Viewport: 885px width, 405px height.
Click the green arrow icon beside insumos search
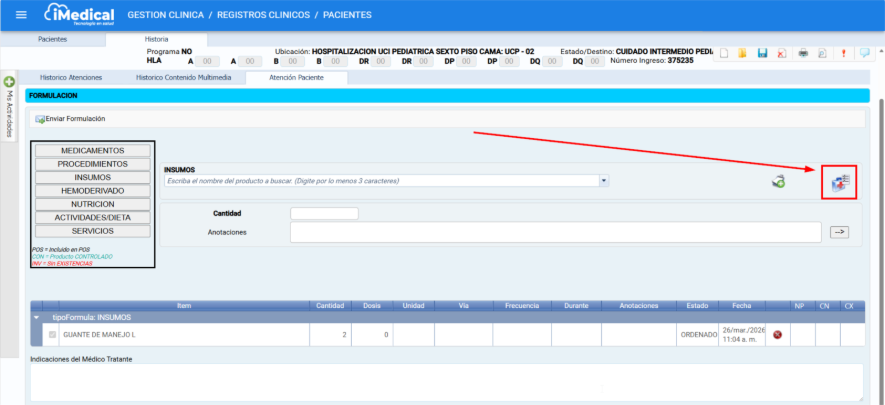pos(777,181)
